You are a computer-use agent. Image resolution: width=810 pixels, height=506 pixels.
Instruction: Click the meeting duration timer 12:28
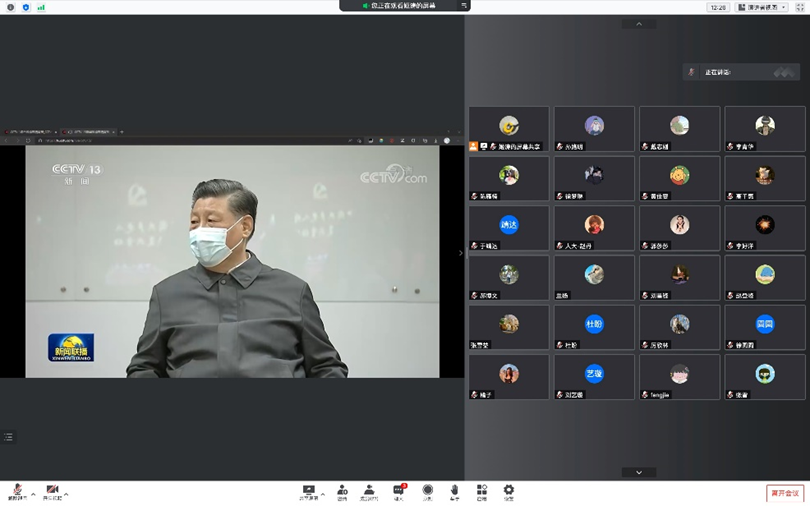(x=718, y=7)
